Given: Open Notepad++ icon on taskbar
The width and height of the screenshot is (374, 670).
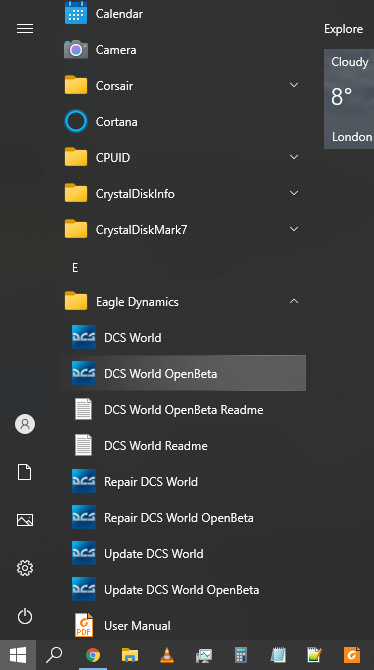Looking at the screenshot, I should click(x=315, y=655).
